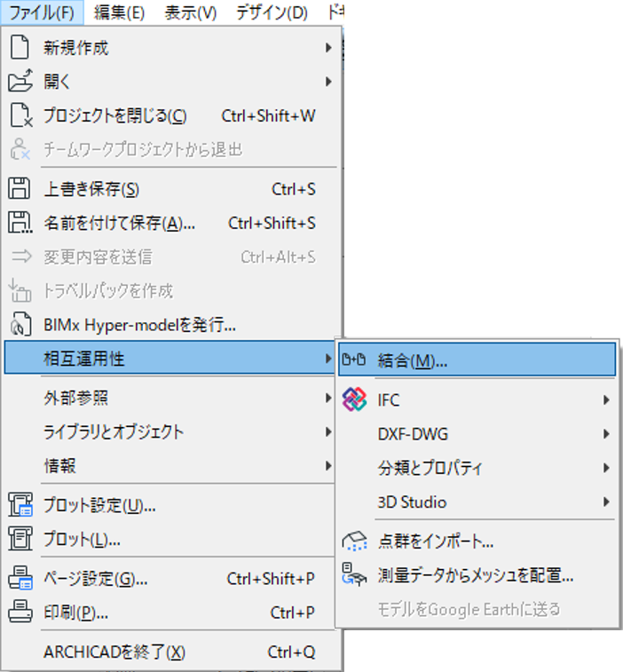Click the 点群をインポート point cloud icon
Screen dimensions: 623x672
pyautogui.click(x=354, y=542)
